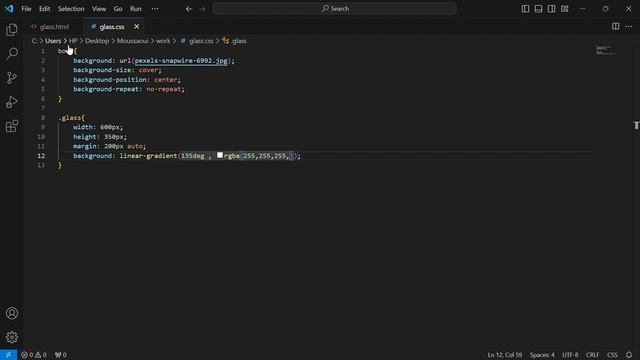Toggle the bottom panel layout
640x360 pixels.
point(538,9)
